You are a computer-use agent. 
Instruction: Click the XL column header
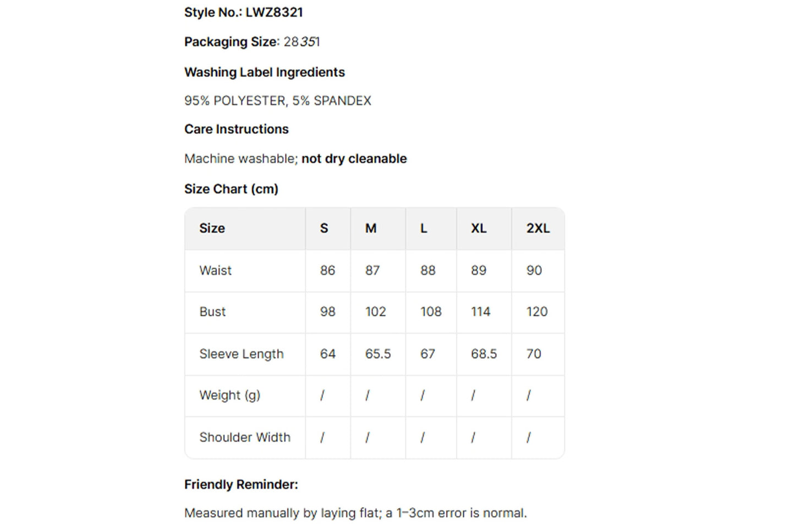coord(484,228)
